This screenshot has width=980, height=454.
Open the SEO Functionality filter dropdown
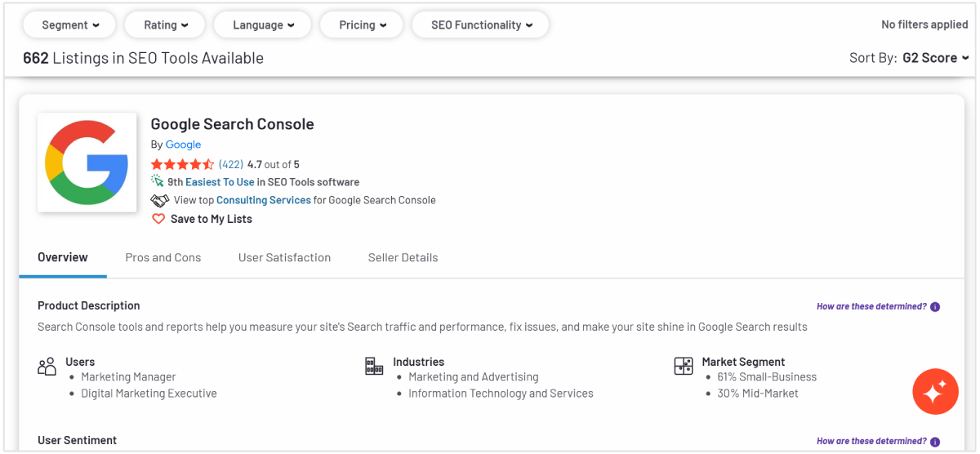[x=481, y=24]
